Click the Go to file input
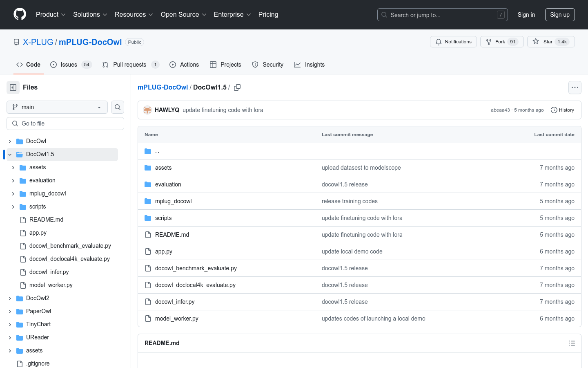Image resolution: width=588 pixels, height=368 pixels. (x=65, y=123)
